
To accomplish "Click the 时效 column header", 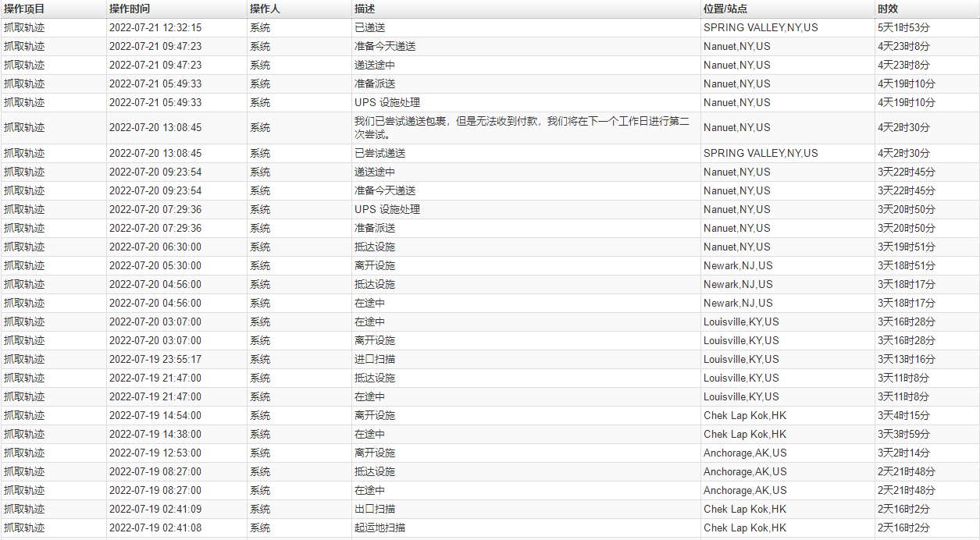I will coord(888,9).
